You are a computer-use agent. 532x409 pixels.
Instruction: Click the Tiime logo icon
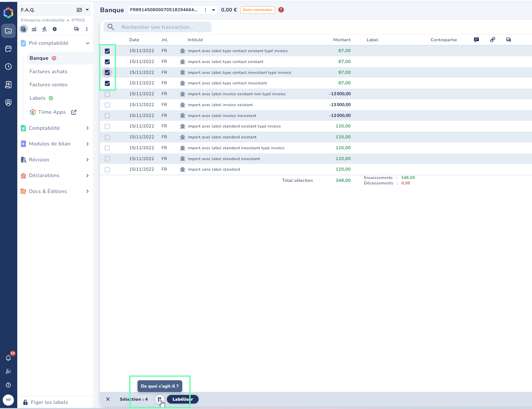click(x=8, y=12)
